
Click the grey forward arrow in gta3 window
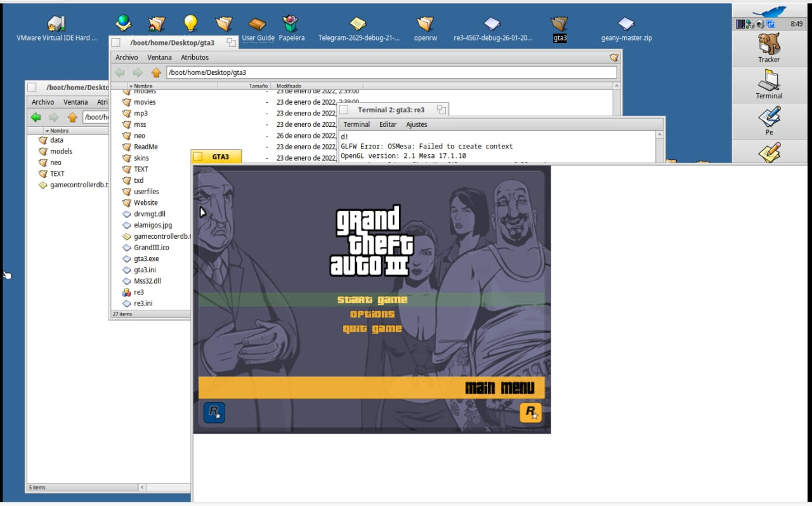coord(138,72)
